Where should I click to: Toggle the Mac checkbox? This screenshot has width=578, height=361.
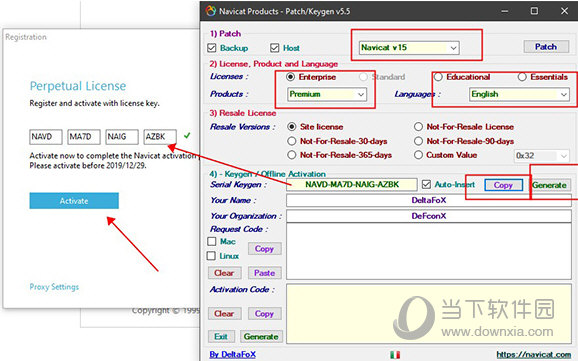coord(212,242)
